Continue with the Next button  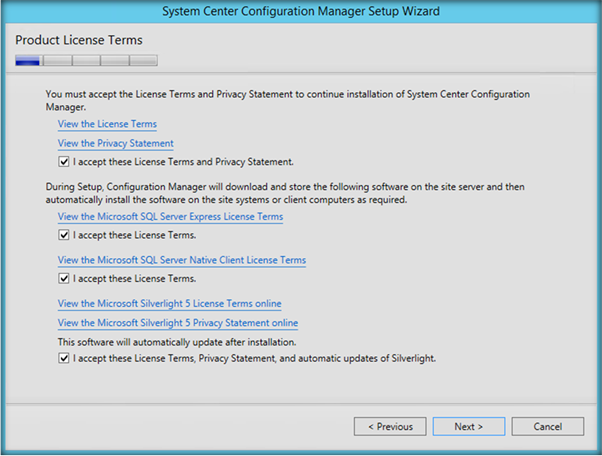469,426
